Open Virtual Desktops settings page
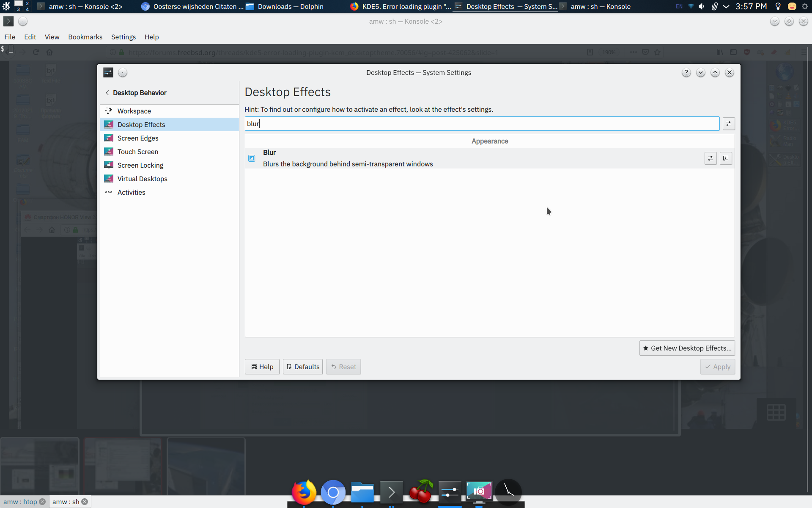This screenshot has width=812, height=508. (142, 179)
